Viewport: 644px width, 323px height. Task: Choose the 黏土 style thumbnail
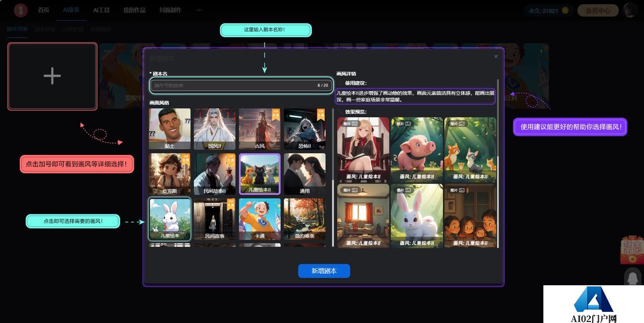(x=170, y=129)
